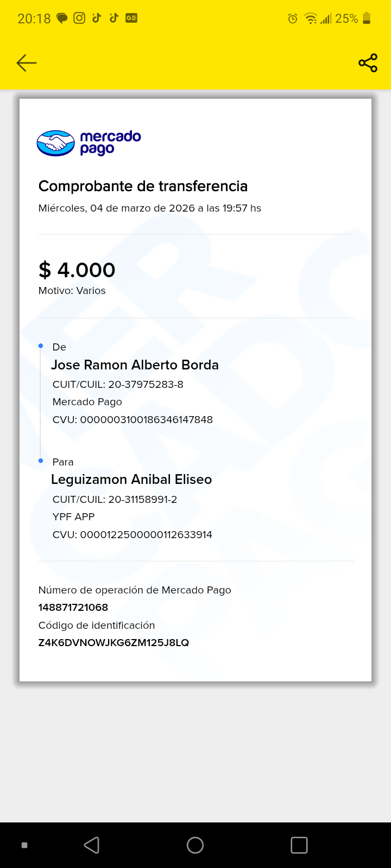This screenshot has width=391, height=868.
Task: Tap the chat bubble notification icon
Action: click(62, 18)
